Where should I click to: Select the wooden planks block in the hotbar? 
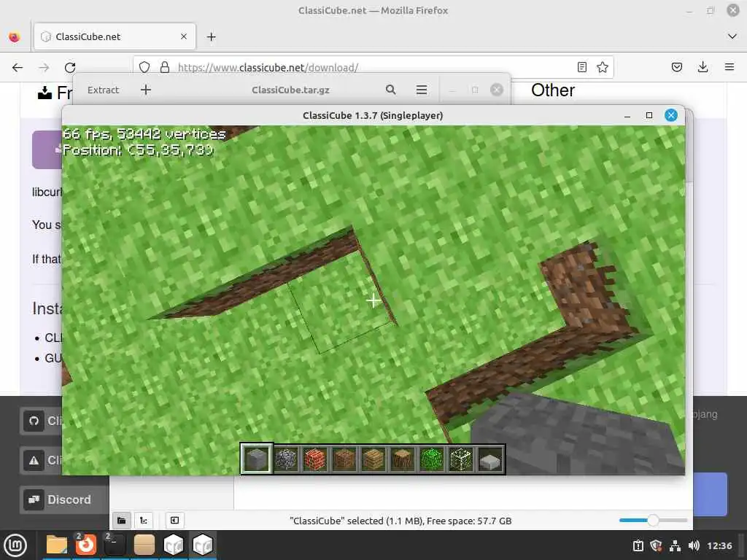click(x=373, y=459)
